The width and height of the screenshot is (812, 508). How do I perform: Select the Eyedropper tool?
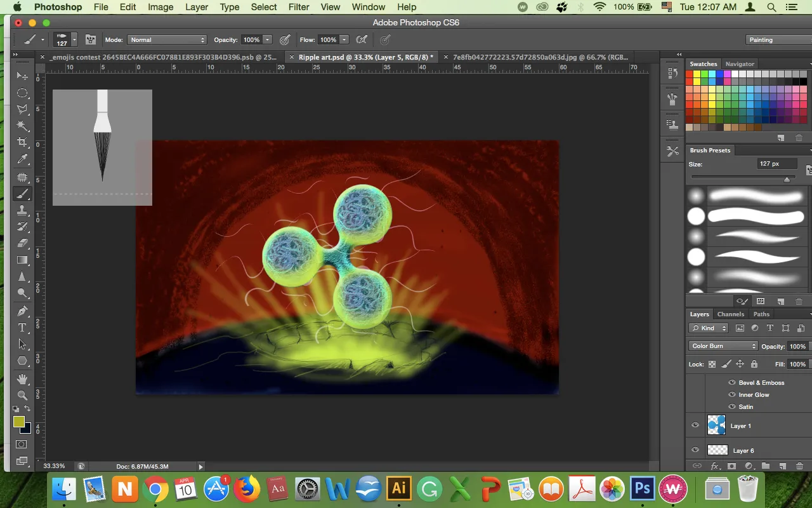(x=22, y=159)
